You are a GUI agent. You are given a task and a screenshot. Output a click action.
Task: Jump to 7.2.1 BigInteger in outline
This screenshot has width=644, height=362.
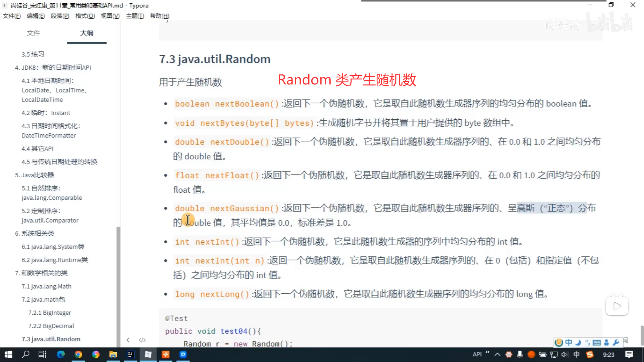click(50, 313)
